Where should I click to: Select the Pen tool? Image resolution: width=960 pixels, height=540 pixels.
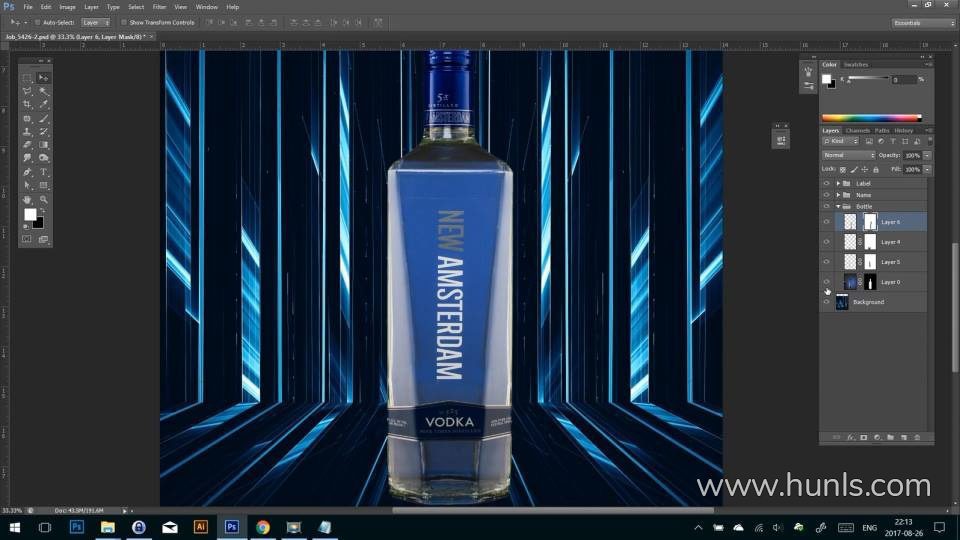(x=27, y=172)
